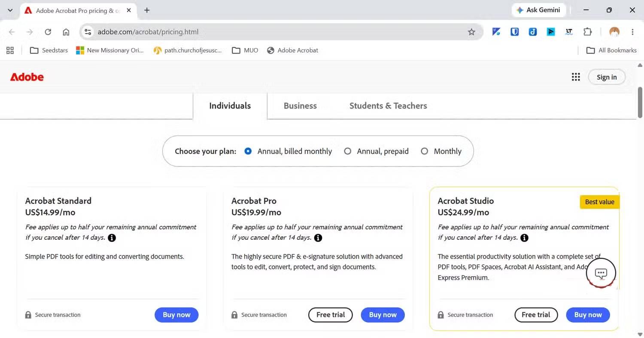
Task: Open the New Missionary Ori... bookmark
Action: point(109,50)
